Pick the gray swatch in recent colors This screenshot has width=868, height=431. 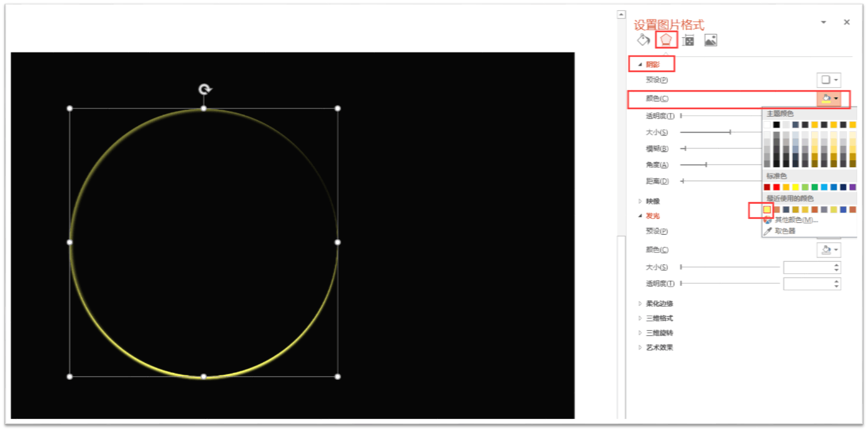824,210
